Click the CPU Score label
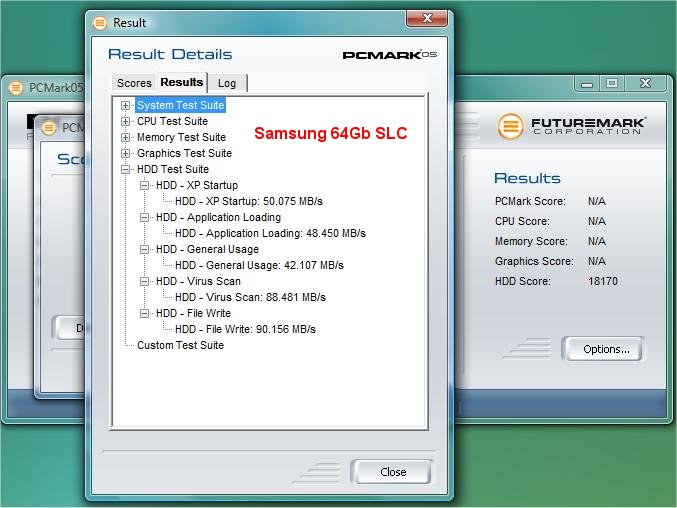Image resolution: width=677 pixels, height=508 pixels. point(522,221)
